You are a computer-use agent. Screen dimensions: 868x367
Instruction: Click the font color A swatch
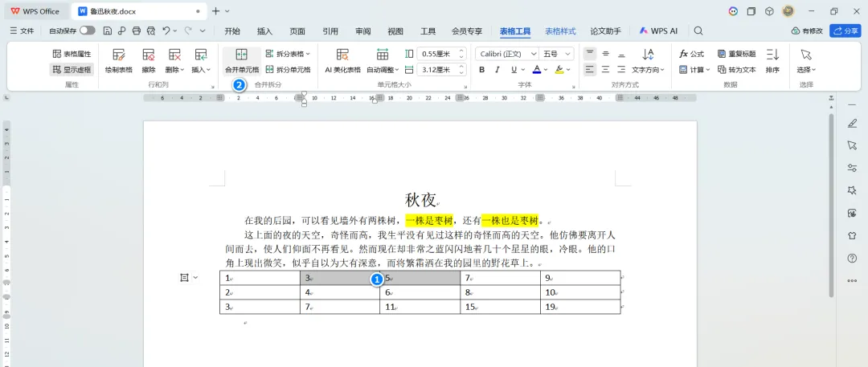point(536,70)
